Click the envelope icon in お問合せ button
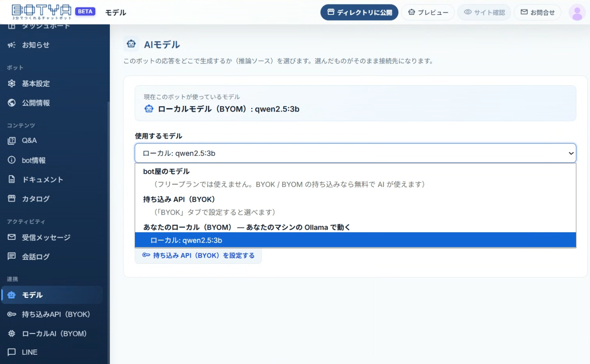This screenshot has width=590, height=364. tap(524, 12)
